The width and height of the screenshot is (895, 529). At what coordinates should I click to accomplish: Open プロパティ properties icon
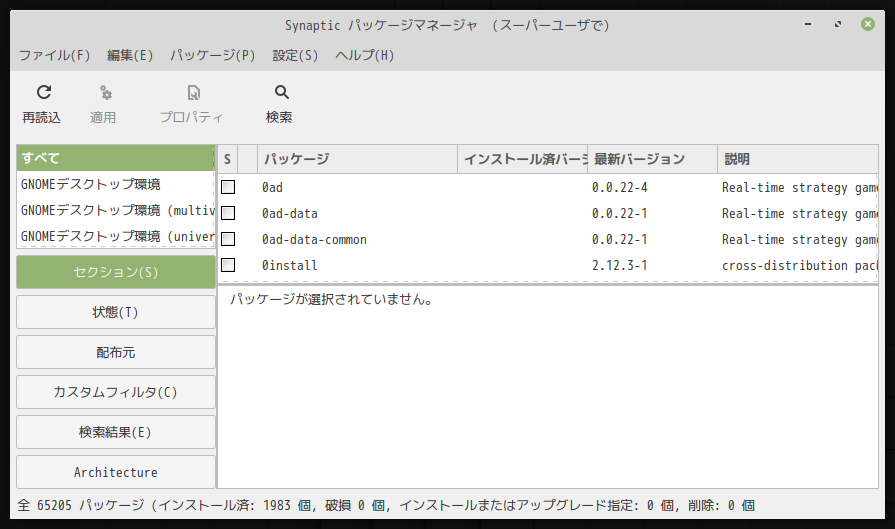tap(193, 92)
